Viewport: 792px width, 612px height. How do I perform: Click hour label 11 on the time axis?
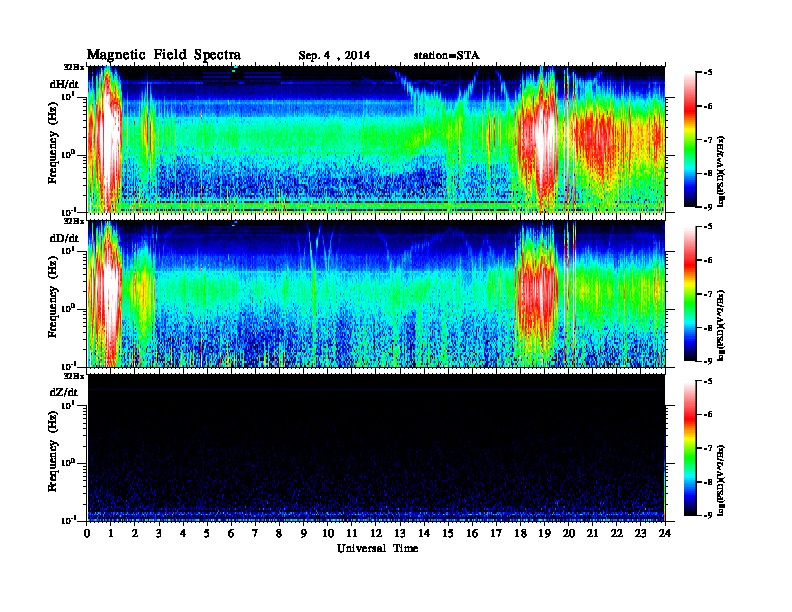click(352, 533)
